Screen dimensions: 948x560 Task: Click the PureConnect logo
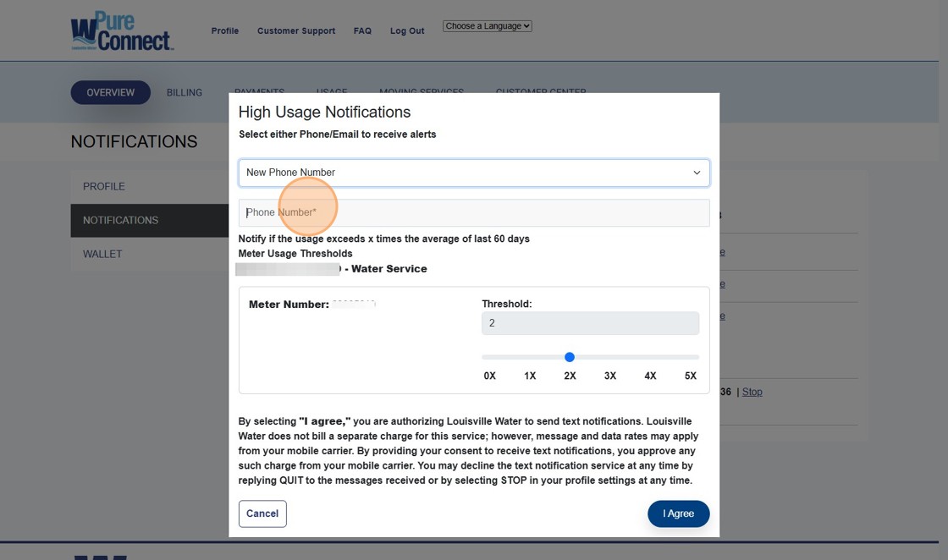click(x=122, y=31)
